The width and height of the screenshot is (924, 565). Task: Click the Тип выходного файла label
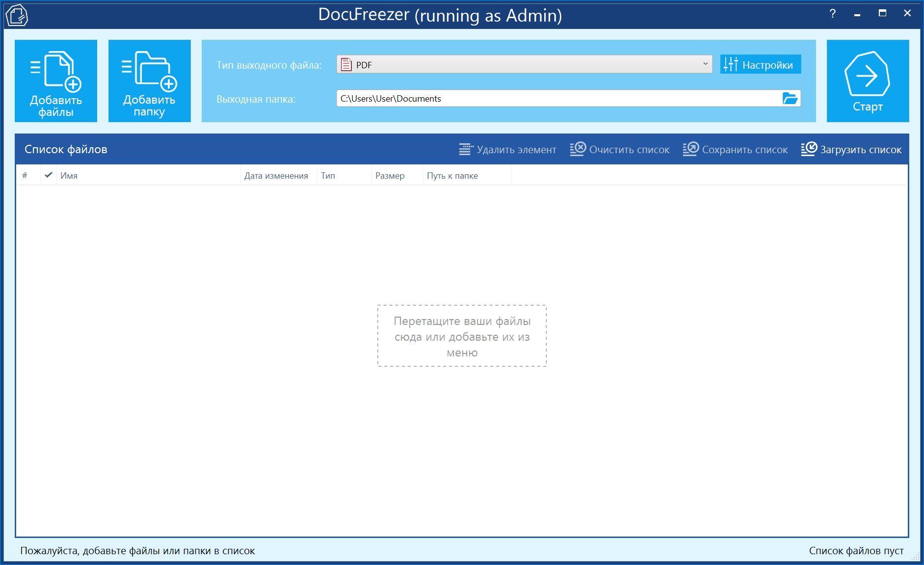point(269,65)
